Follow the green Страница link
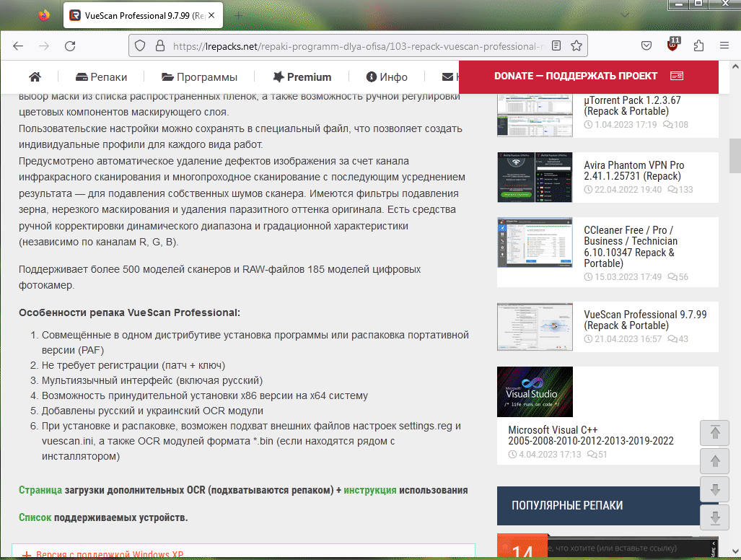 (40, 490)
